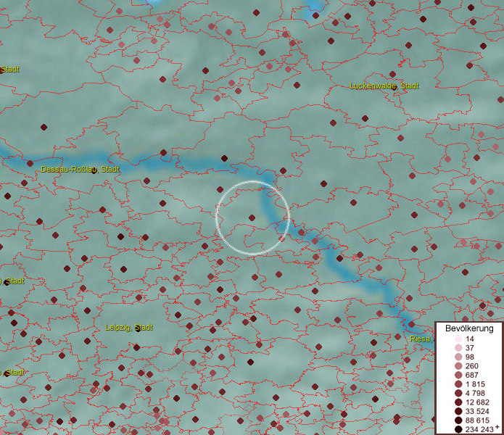Click the 12 682 legend swatch
The height and width of the screenshot is (435, 504).
[x=458, y=402]
